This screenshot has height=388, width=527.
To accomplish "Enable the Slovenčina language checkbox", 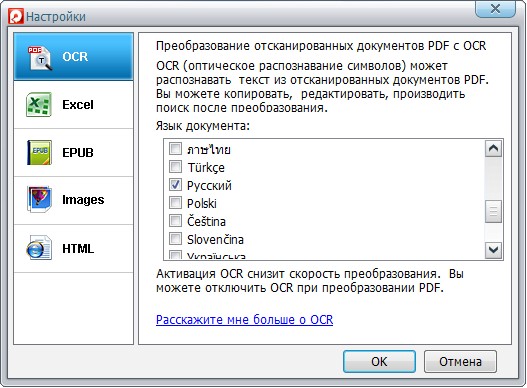I will tap(175, 238).
